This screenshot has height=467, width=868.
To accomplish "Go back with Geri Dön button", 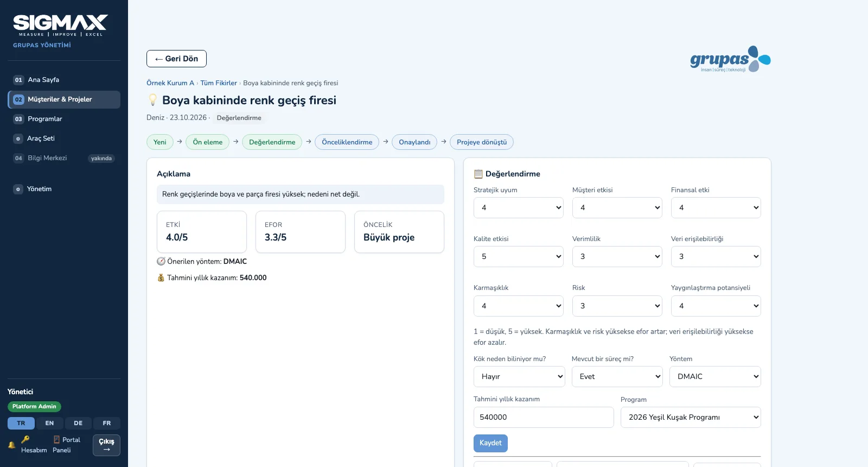I will 176,59.
